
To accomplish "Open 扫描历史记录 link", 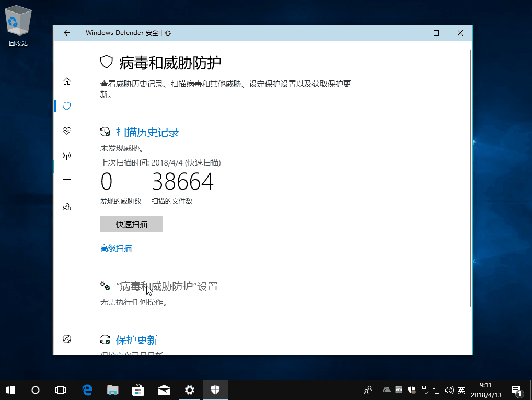I will click(x=147, y=132).
